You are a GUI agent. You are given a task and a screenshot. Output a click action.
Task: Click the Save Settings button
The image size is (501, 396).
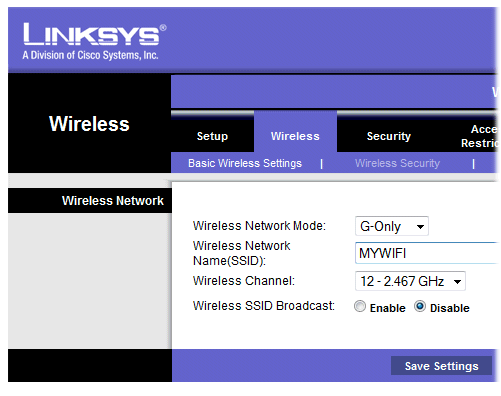(441, 366)
